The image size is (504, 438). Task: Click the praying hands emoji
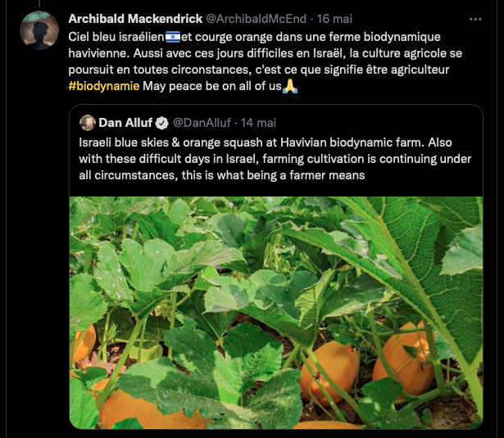[290, 86]
